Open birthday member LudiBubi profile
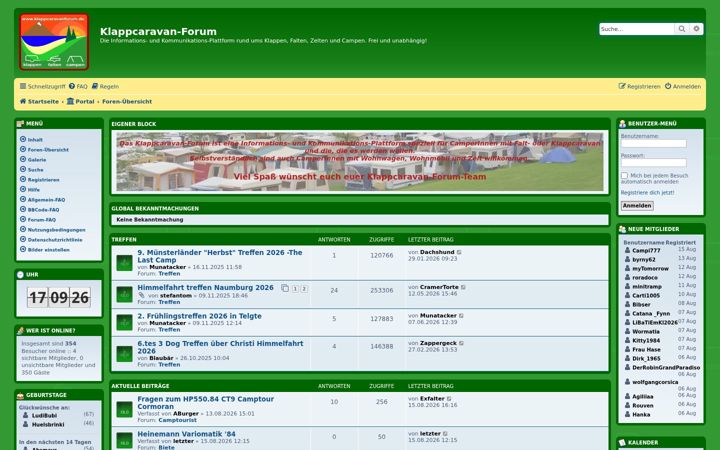Image resolution: width=720 pixels, height=450 pixels. pyautogui.click(x=45, y=416)
